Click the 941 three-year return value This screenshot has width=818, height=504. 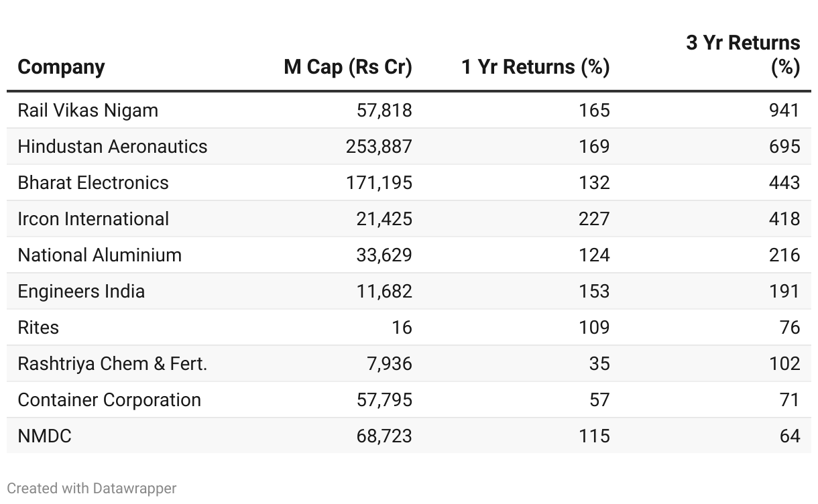(784, 110)
